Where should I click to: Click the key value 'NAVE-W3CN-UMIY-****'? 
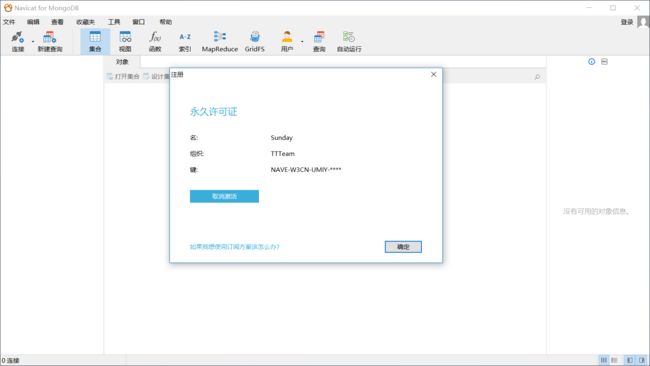(306, 170)
